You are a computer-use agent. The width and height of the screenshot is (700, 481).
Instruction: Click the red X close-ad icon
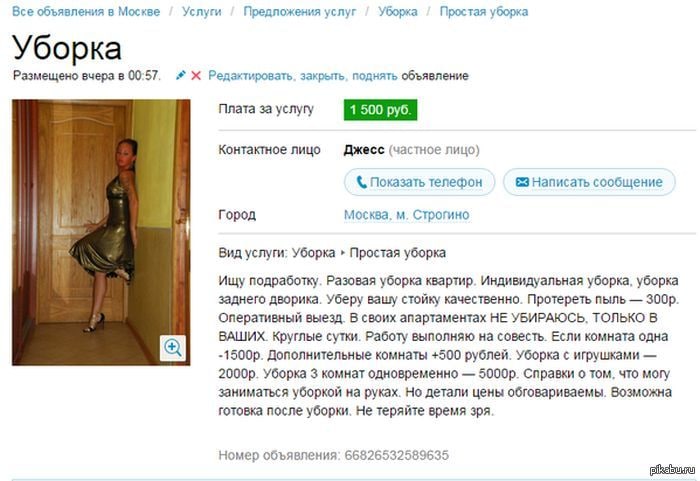[196, 75]
